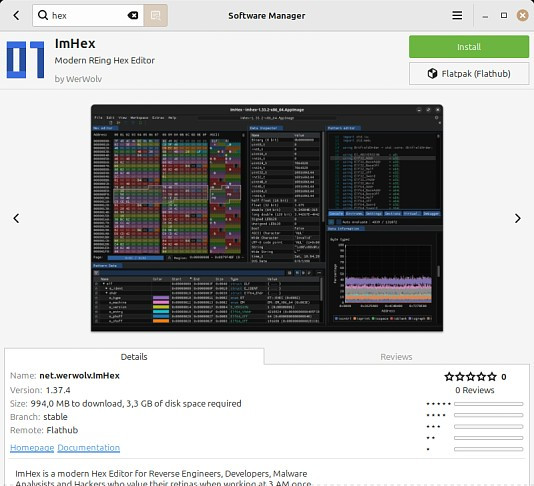
Task: Click the three-star rating bar
Action: pos(488,426)
